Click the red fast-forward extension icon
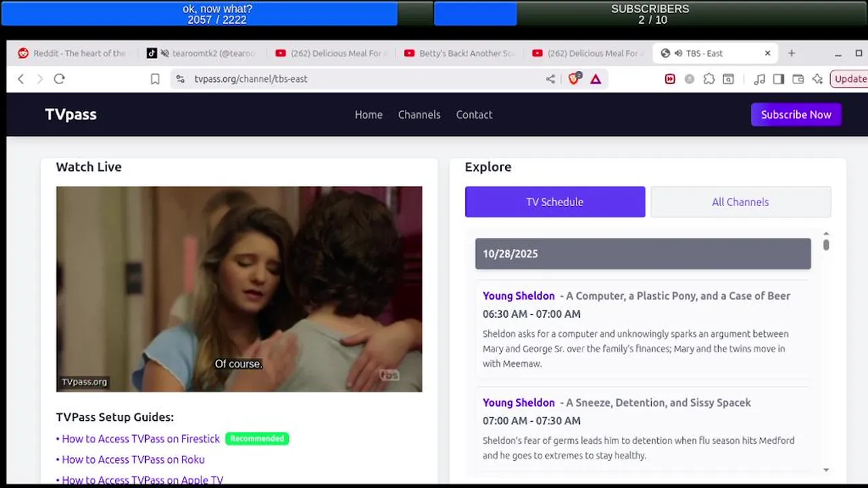 (670, 79)
